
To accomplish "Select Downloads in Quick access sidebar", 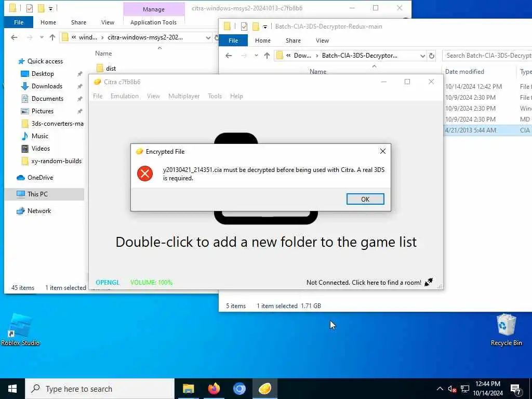I will pos(47,86).
